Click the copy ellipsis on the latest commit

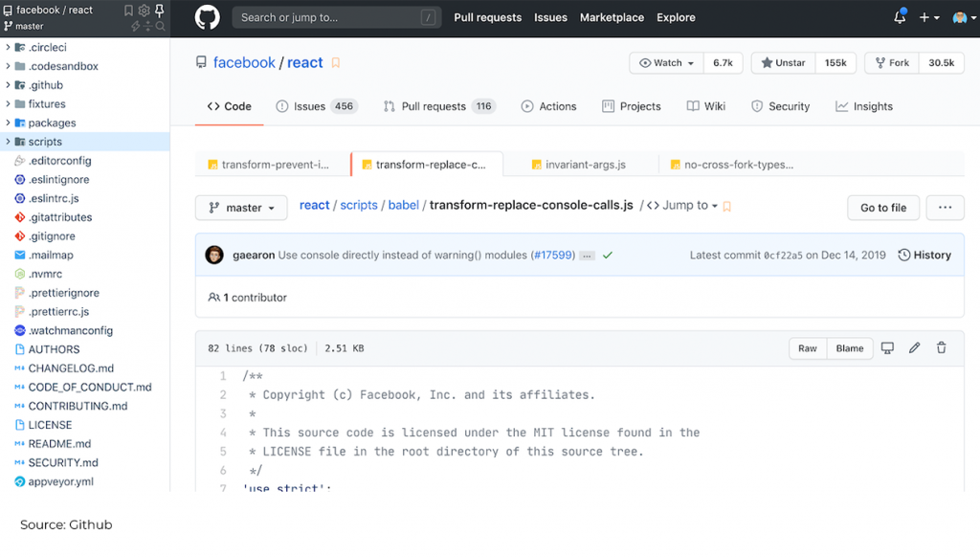pos(588,255)
